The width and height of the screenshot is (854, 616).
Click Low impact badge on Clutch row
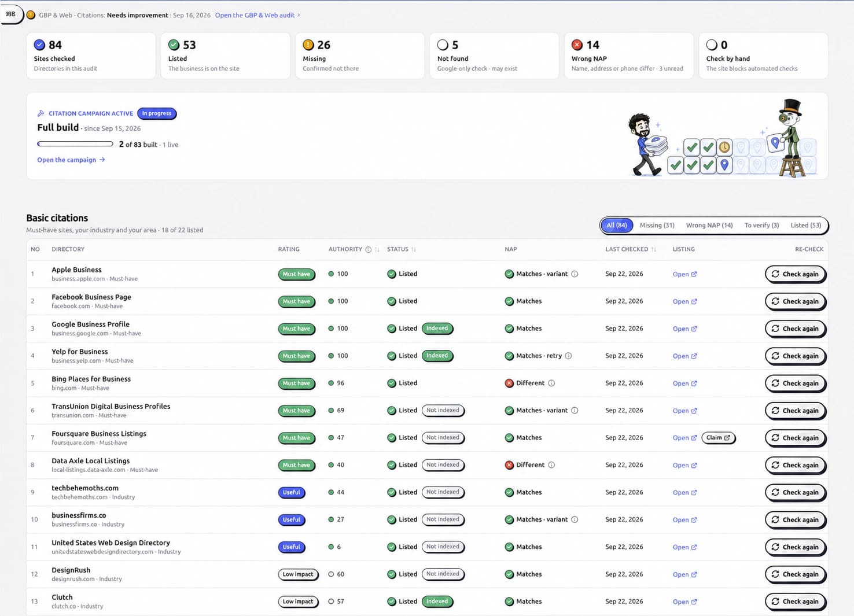[x=298, y=602]
